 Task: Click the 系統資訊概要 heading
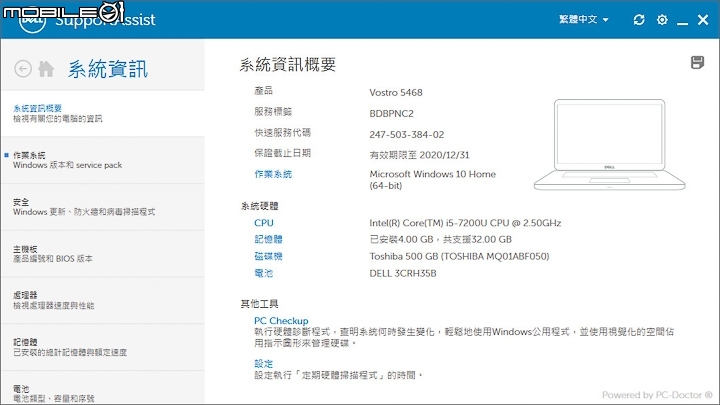(287, 65)
